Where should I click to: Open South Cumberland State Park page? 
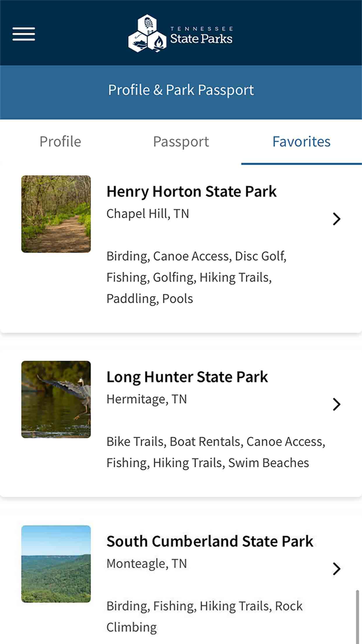tap(210, 541)
